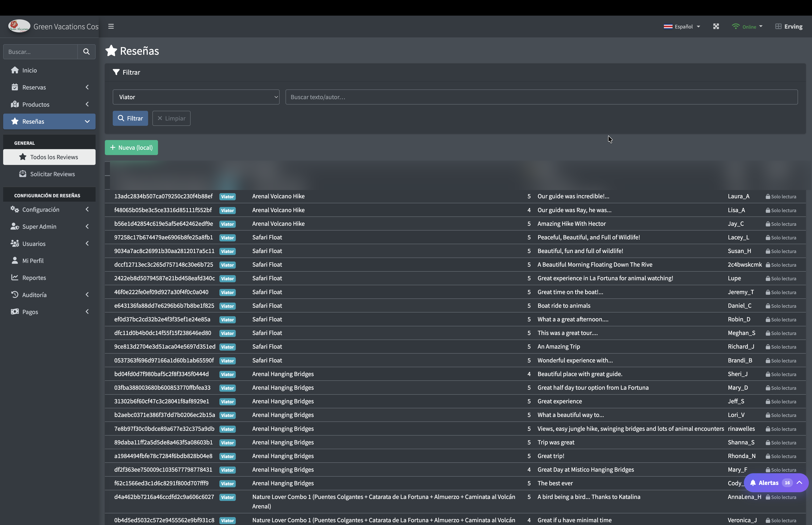
Task: Click 'Great experience in La Fortuna for animal watching!'
Action: (x=605, y=278)
